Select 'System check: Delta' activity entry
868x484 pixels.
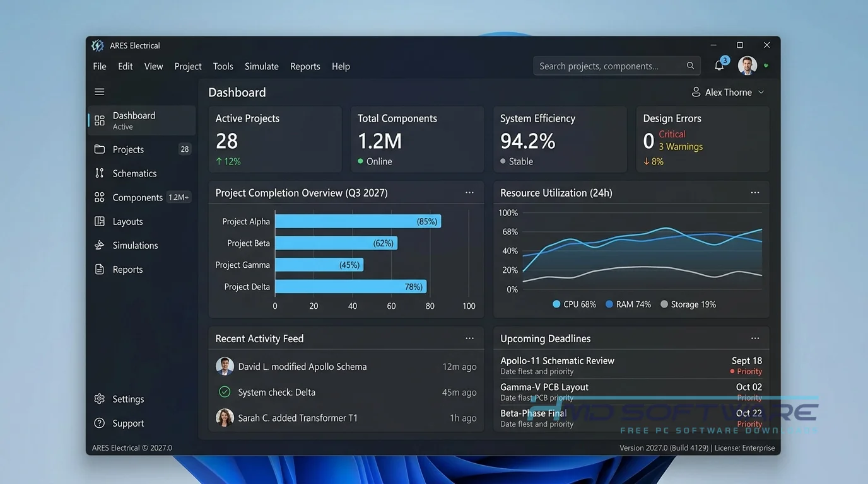(x=346, y=392)
